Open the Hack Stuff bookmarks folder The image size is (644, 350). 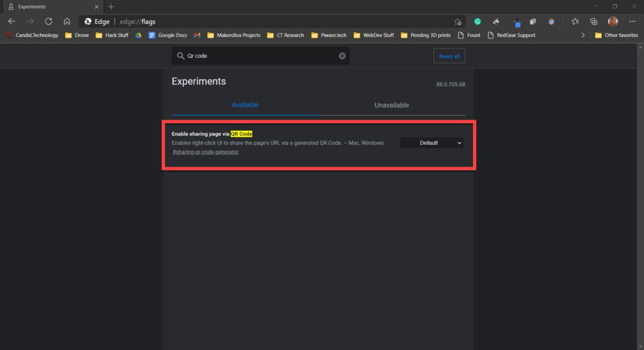(112, 35)
